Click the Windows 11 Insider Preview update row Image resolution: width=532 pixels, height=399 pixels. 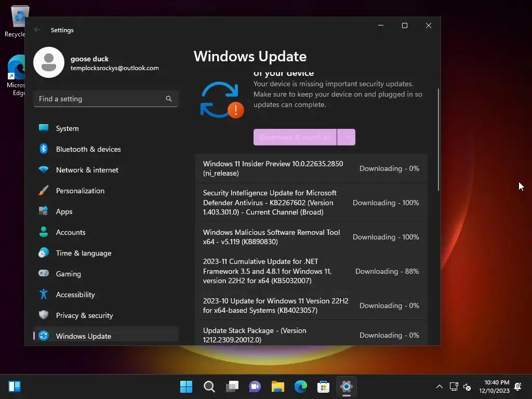(x=311, y=168)
